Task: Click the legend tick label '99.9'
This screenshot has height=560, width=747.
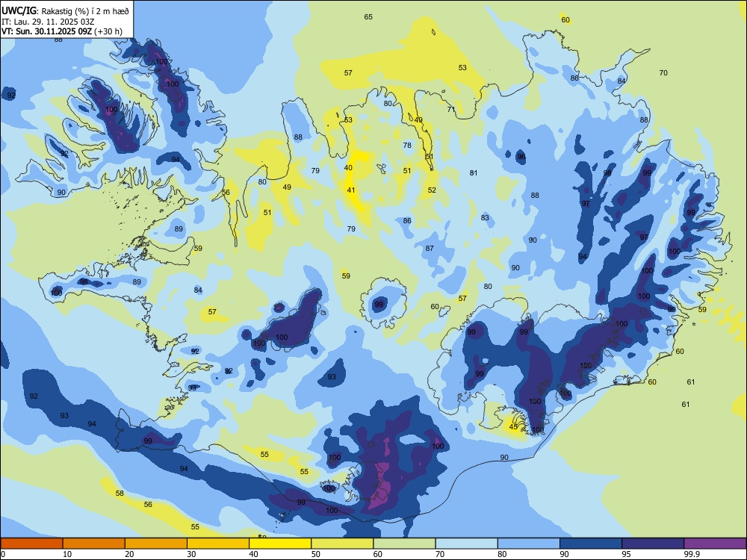Action: [x=692, y=554]
